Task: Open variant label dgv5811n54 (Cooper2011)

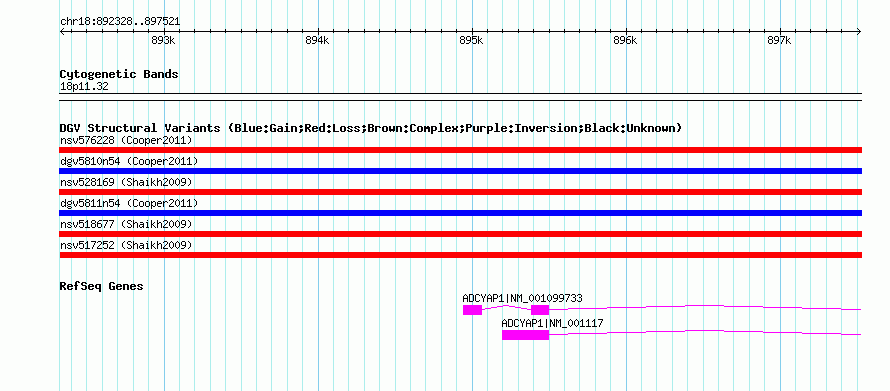Action: pyautogui.click(x=129, y=203)
